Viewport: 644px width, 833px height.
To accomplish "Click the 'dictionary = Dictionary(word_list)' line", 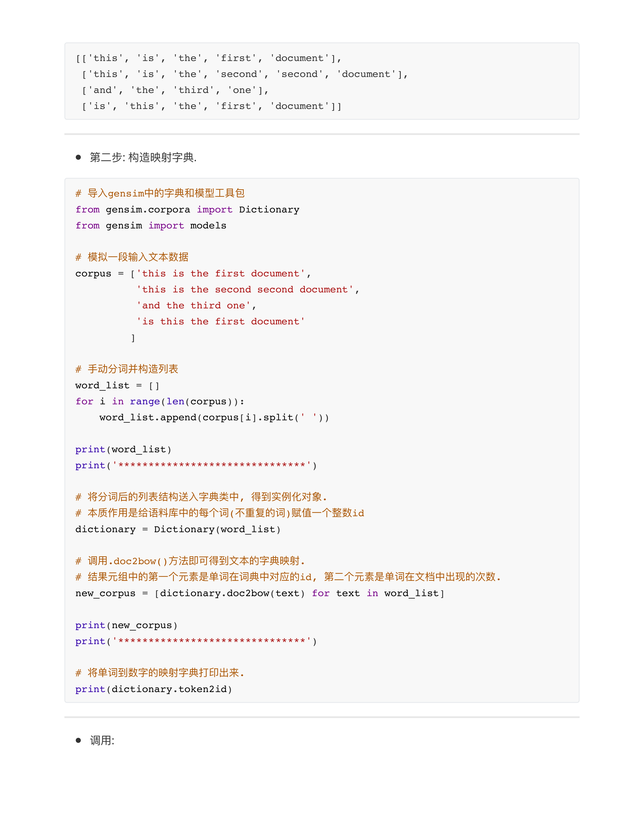I will point(178,529).
